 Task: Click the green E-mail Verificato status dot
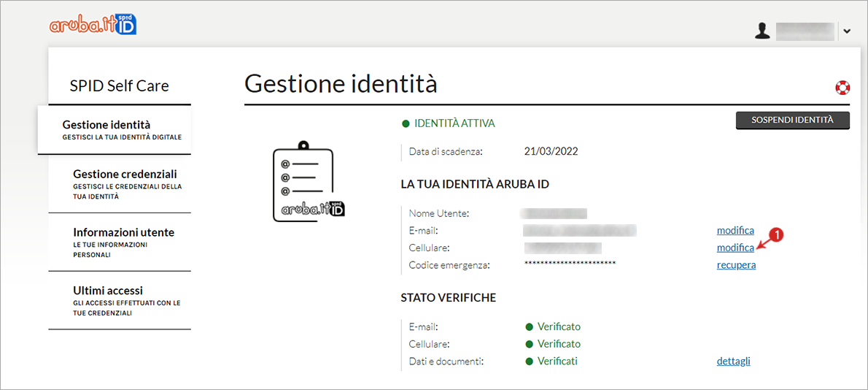530,327
